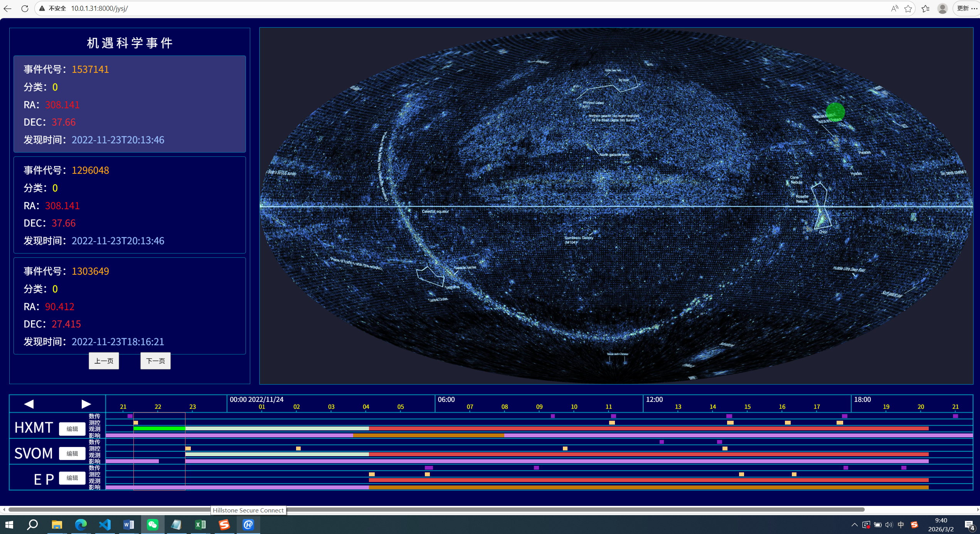The width and height of the screenshot is (980, 534).
Task: Click 编辑 button for EP
Action: point(72,478)
